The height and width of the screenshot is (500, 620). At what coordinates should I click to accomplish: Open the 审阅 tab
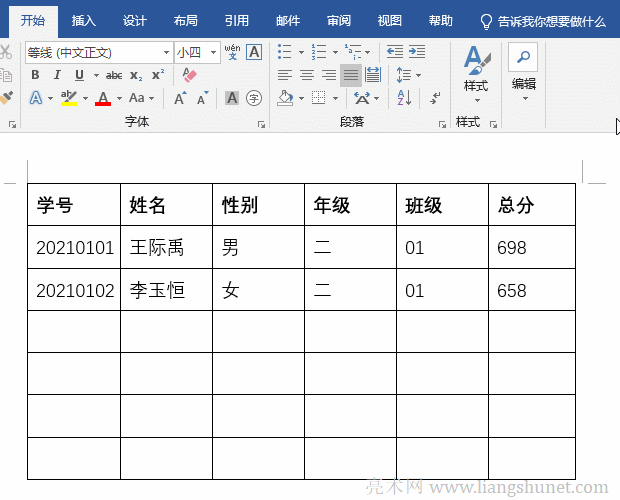tap(339, 21)
